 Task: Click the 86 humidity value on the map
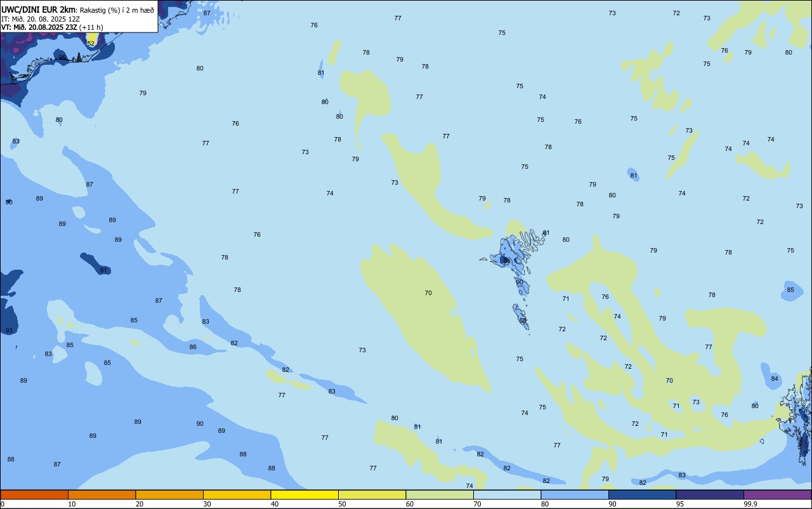pos(193,347)
